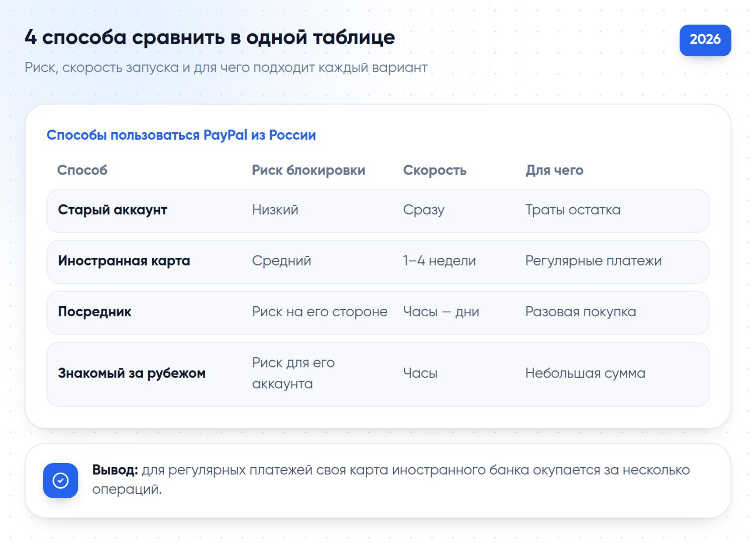Click cell 'Риск для его аккаунта'
This screenshot has height=543, width=756.
click(293, 373)
